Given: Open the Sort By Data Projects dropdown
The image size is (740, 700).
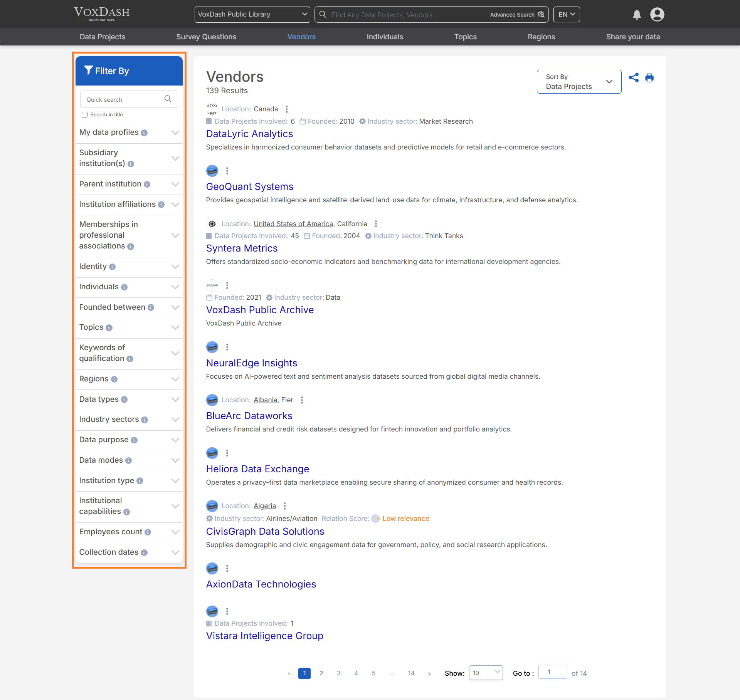Looking at the screenshot, I should (x=579, y=82).
